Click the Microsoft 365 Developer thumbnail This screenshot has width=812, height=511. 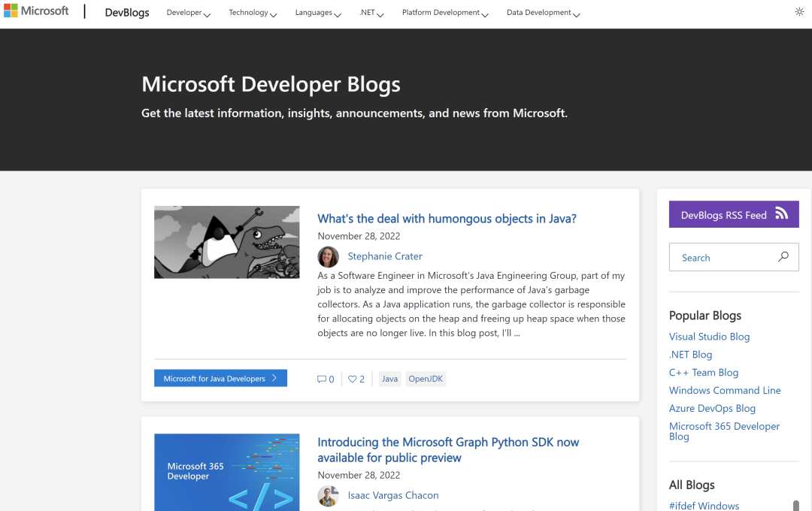click(x=227, y=472)
